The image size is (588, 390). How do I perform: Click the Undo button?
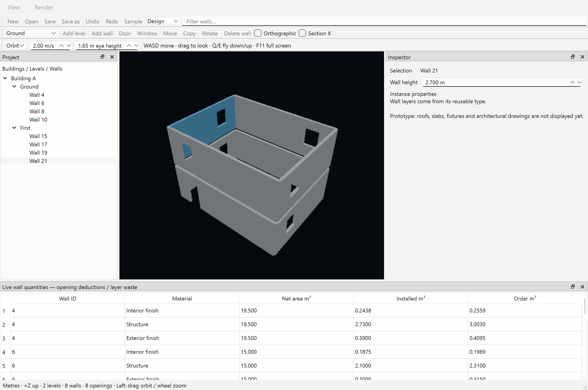coord(92,21)
